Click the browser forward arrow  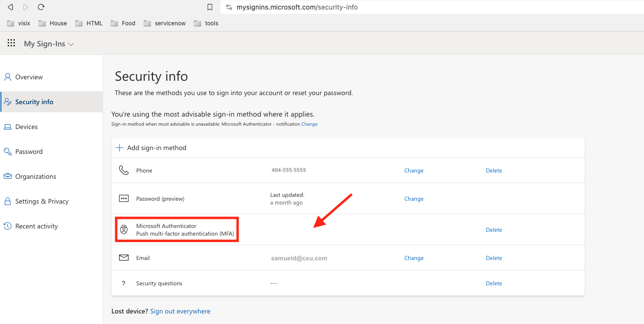pyautogui.click(x=25, y=7)
